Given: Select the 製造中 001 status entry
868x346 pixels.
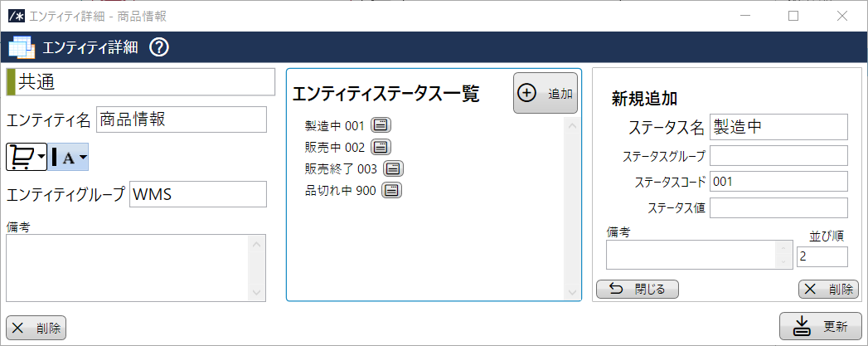Looking at the screenshot, I should coord(334,125).
